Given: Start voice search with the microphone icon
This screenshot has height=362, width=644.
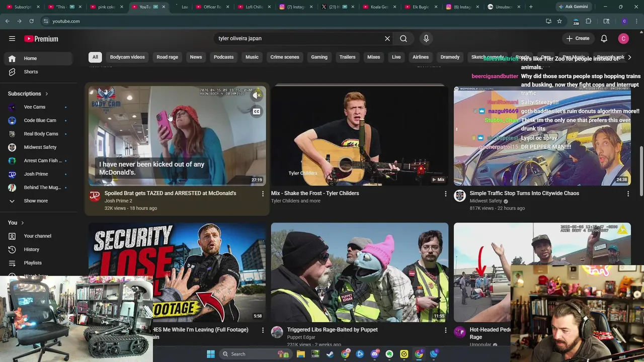Looking at the screenshot, I should point(426,38).
